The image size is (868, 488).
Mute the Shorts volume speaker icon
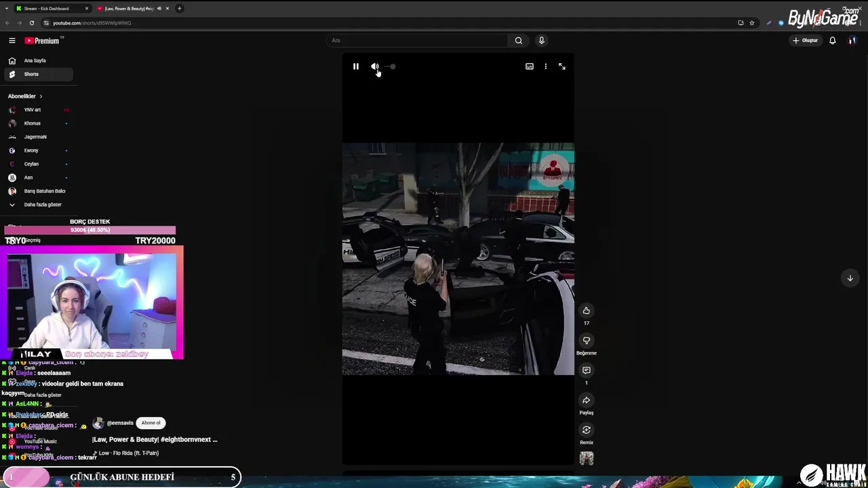click(x=374, y=66)
